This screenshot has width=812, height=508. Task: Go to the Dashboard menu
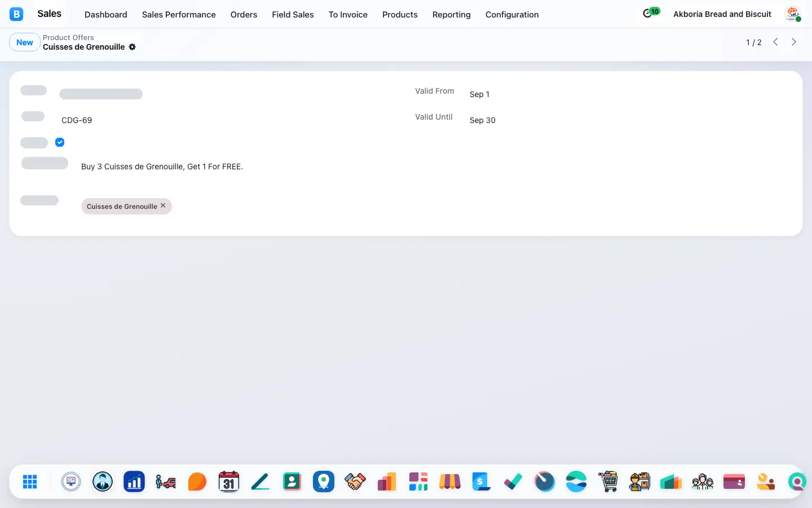coord(106,15)
